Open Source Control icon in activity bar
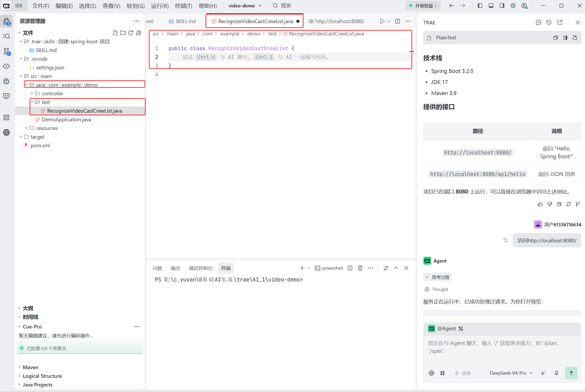This screenshot has width=585, height=392. pos(7,51)
